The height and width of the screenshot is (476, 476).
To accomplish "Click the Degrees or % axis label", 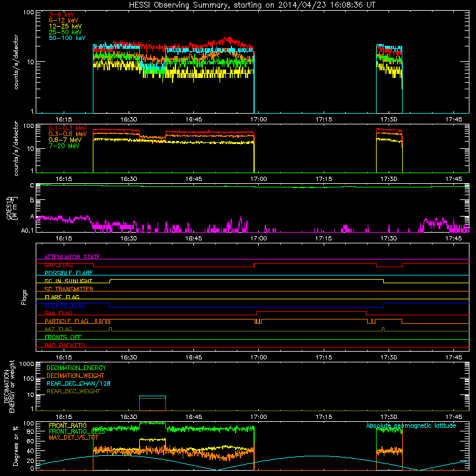I will tap(15, 445).
